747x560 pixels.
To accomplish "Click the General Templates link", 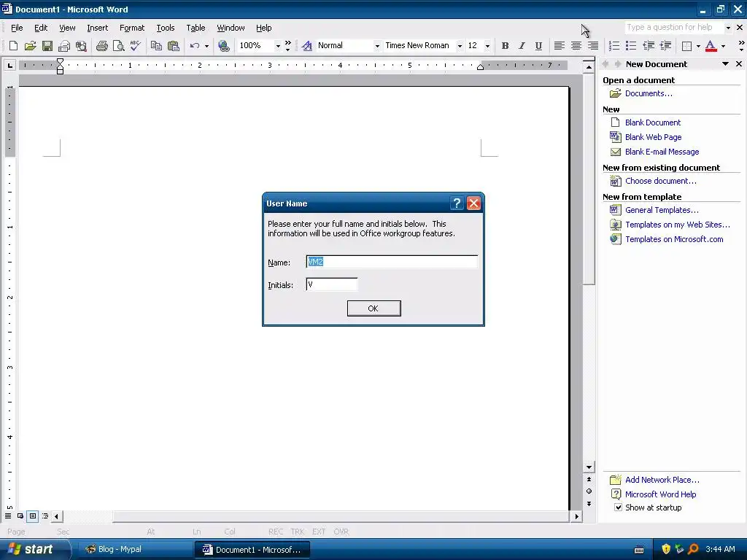I will pyautogui.click(x=662, y=210).
